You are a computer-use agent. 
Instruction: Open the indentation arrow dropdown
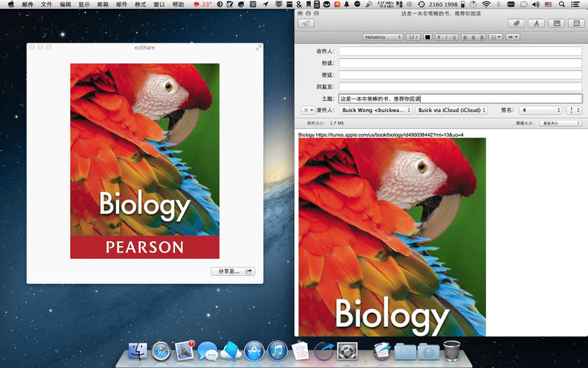coord(512,37)
